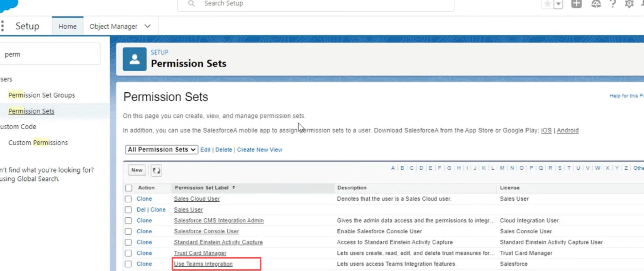
Task: Focus the Search Setup field
Action: 316,4
